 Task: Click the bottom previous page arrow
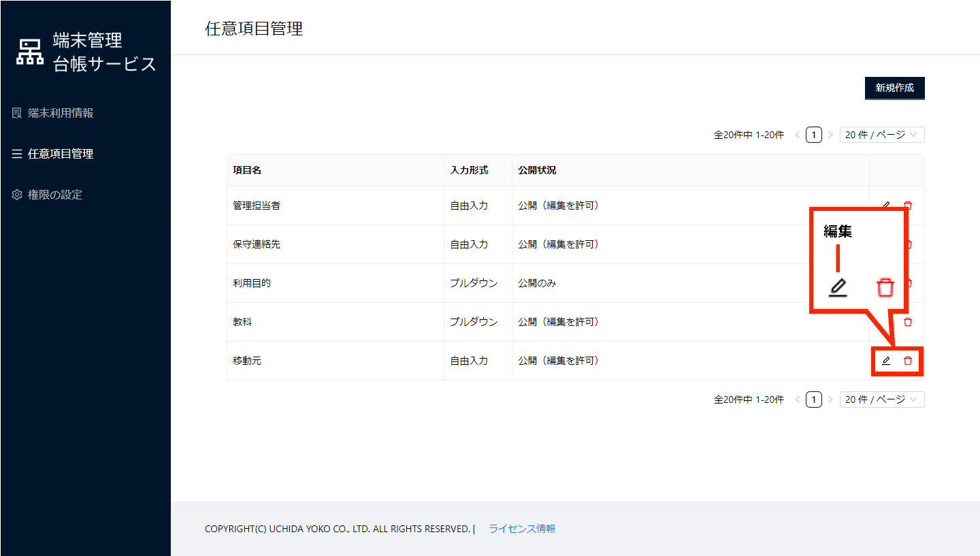tap(798, 399)
